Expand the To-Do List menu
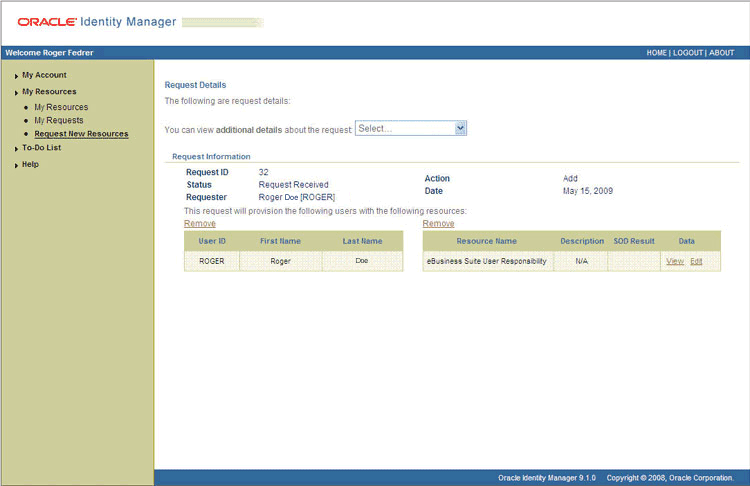The image size is (750, 486). coord(41,148)
